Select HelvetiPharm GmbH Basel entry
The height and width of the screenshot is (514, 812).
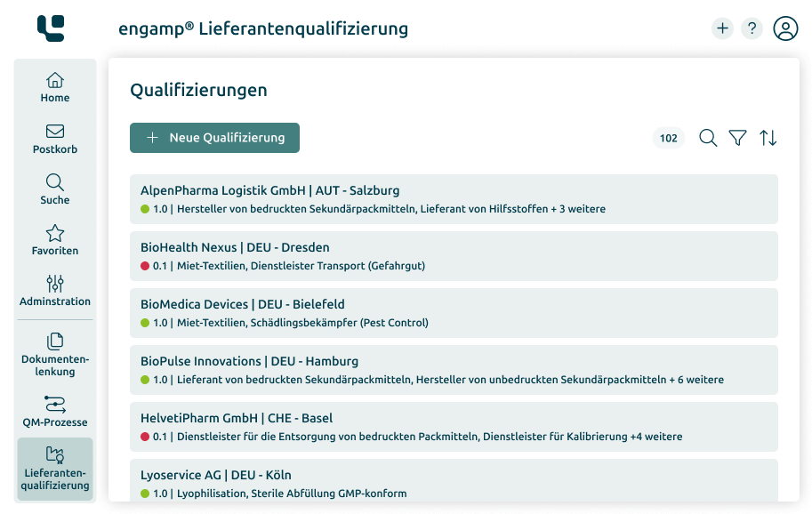tap(454, 427)
